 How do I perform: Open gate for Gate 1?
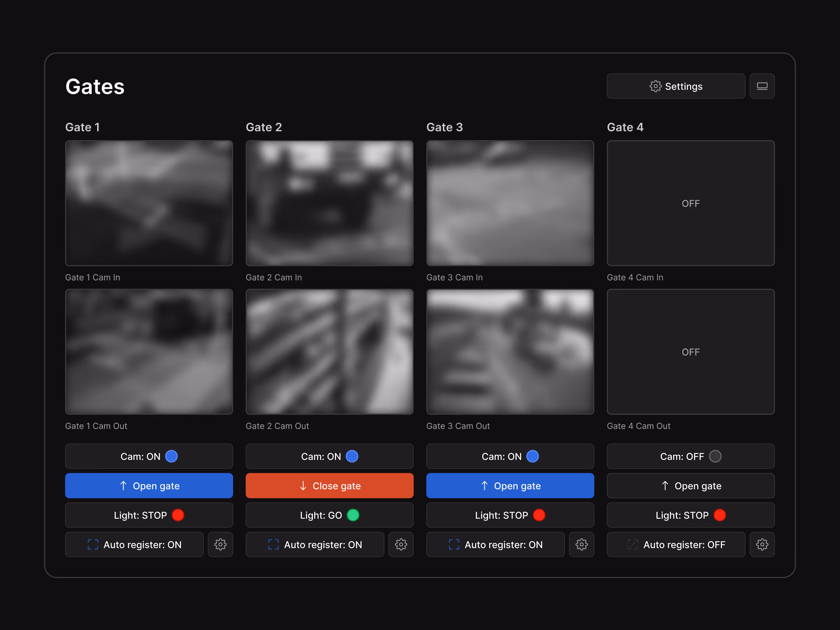(x=149, y=486)
